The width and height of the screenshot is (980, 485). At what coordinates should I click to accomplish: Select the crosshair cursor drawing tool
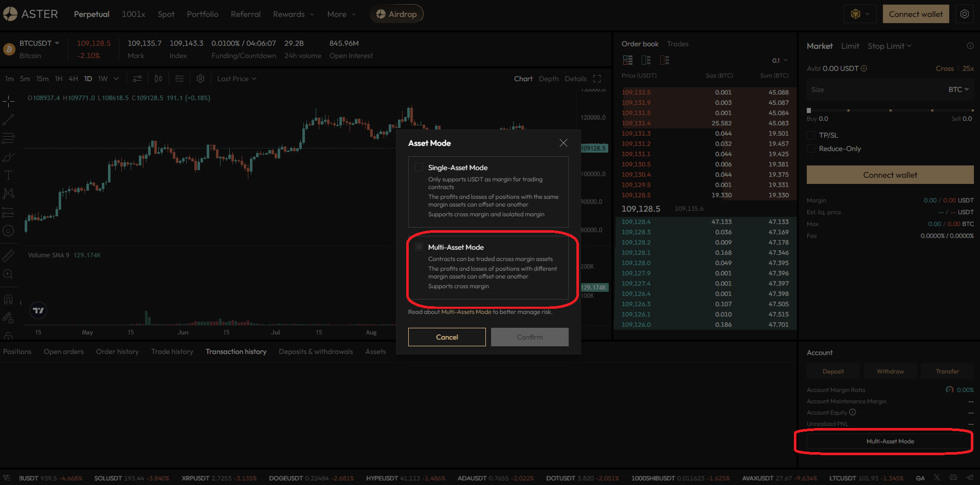(8, 101)
